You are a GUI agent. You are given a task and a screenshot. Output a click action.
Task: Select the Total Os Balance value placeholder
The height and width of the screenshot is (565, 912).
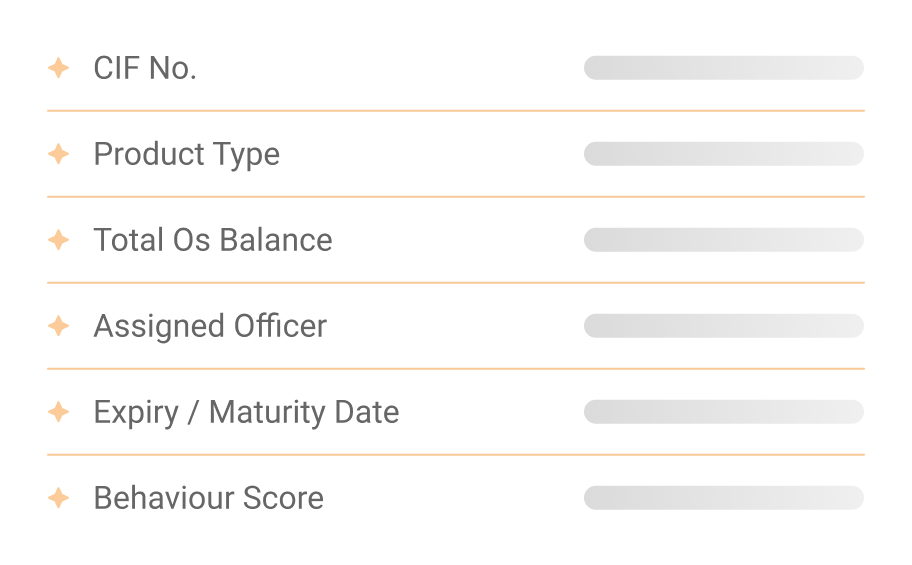[723, 240]
